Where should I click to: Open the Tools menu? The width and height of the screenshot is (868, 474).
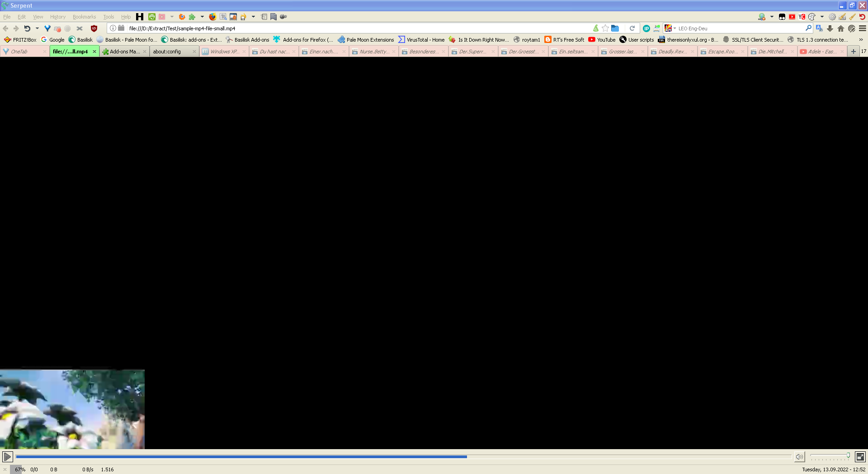click(x=108, y=17)
